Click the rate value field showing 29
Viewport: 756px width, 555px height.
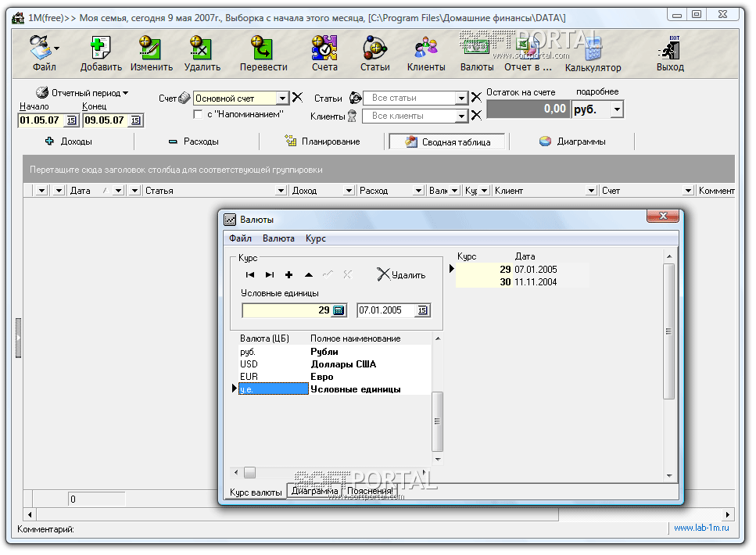pyautogui.click(x=286, y=310)
